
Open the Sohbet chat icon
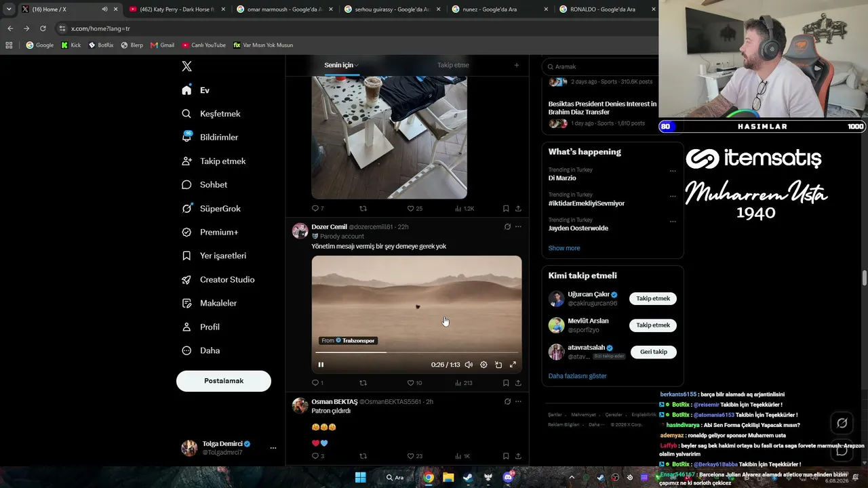(186, 185)
